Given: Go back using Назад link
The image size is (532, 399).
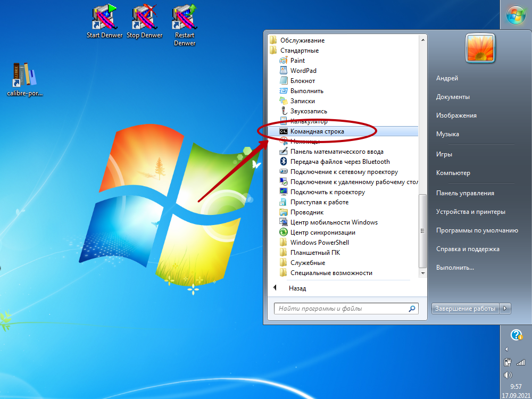Looking at the screenshot, I should (297, 288).
